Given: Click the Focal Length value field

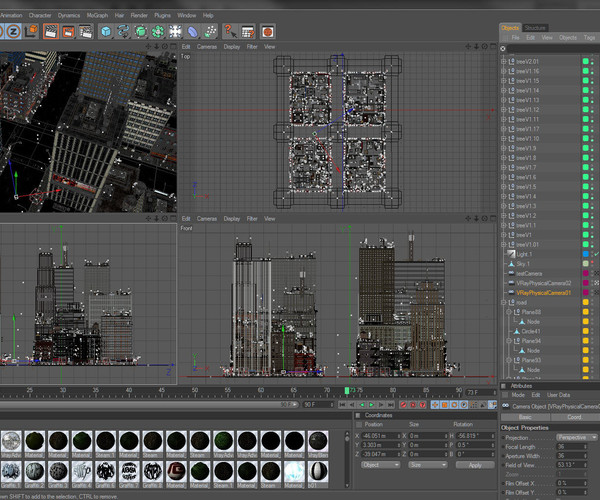Looking at the screenshot, I should tap(571, 447).
